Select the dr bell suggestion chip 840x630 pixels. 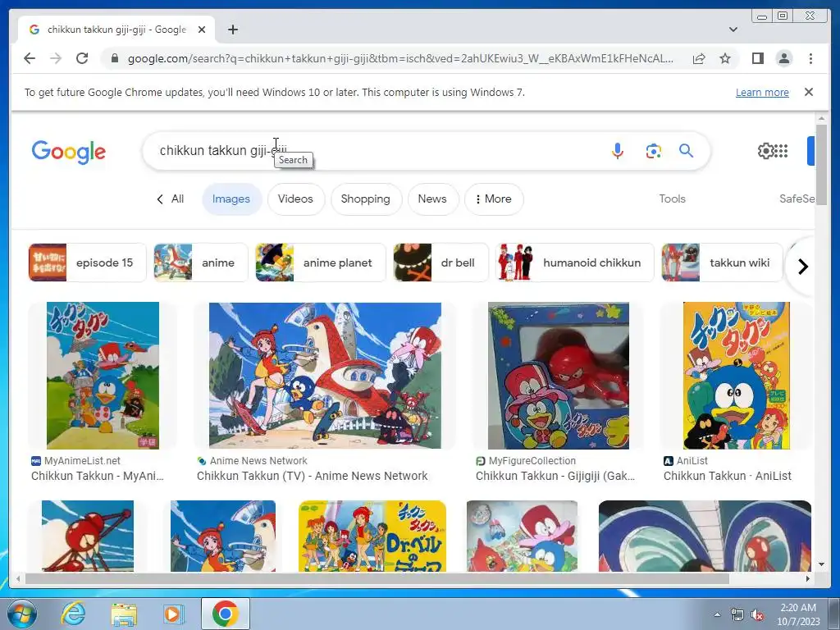441,262
